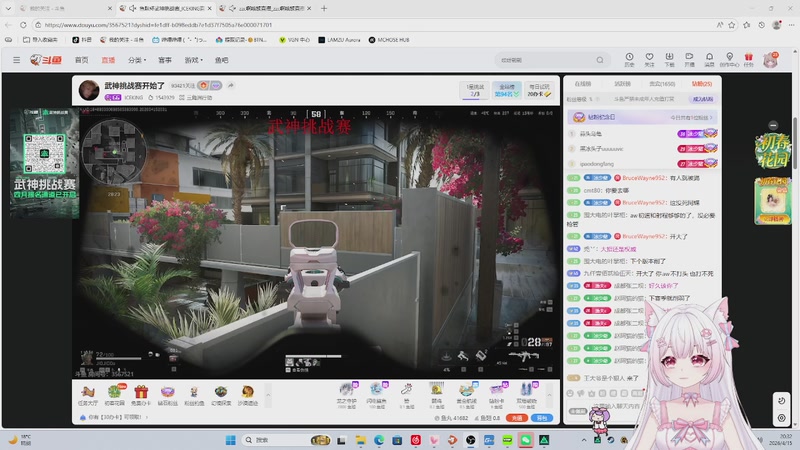Expand the diamond fan anniversary banner
This screenshot has width=800, height=450.
[x=643, y=117]
